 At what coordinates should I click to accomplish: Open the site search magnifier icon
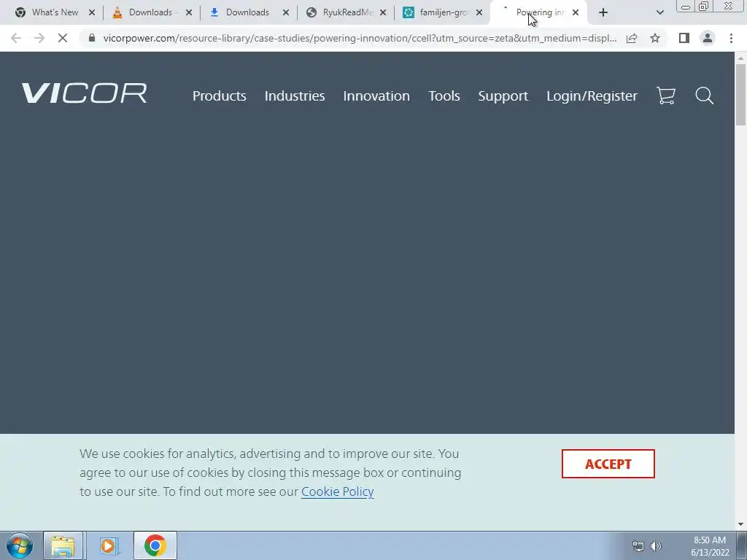704,96
